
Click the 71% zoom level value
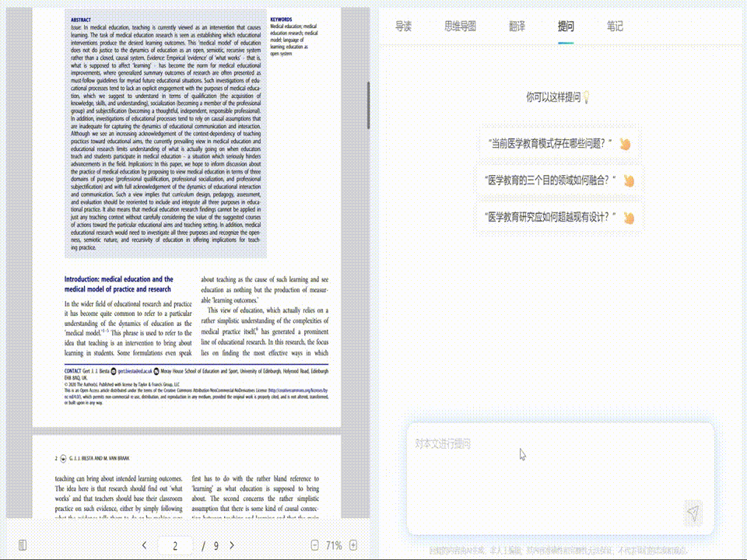tap(334, 546)
